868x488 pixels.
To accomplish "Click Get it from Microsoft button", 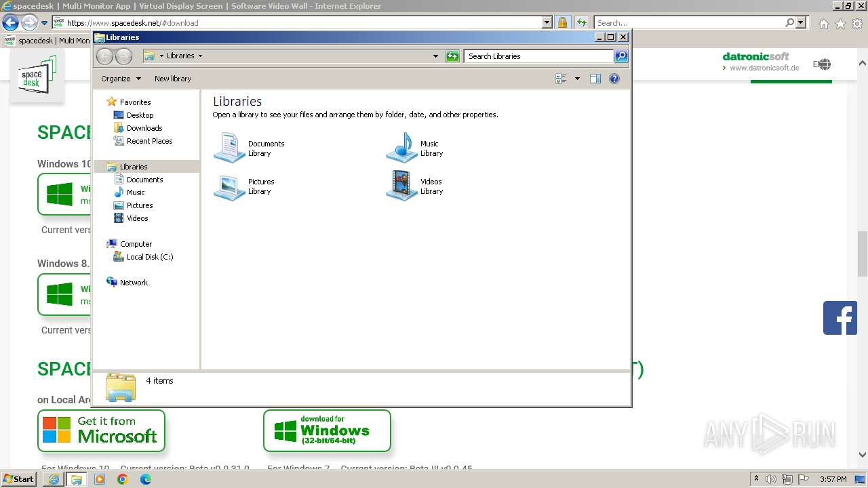I will [101, 430].
